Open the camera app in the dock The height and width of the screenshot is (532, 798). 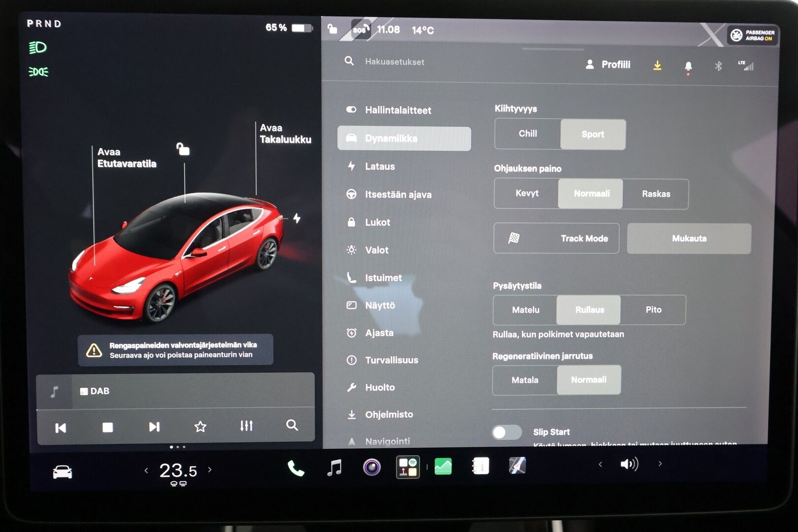(372, 466)
